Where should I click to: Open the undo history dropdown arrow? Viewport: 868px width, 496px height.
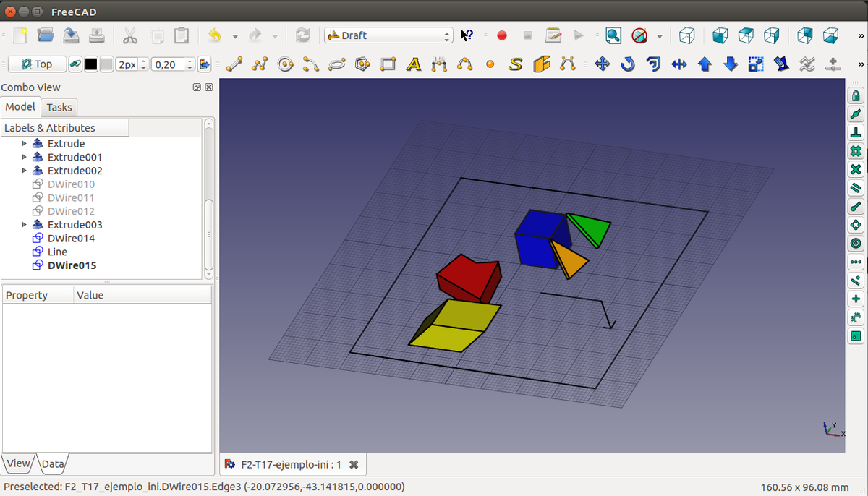pyautogui.click(x=235, y=36)
